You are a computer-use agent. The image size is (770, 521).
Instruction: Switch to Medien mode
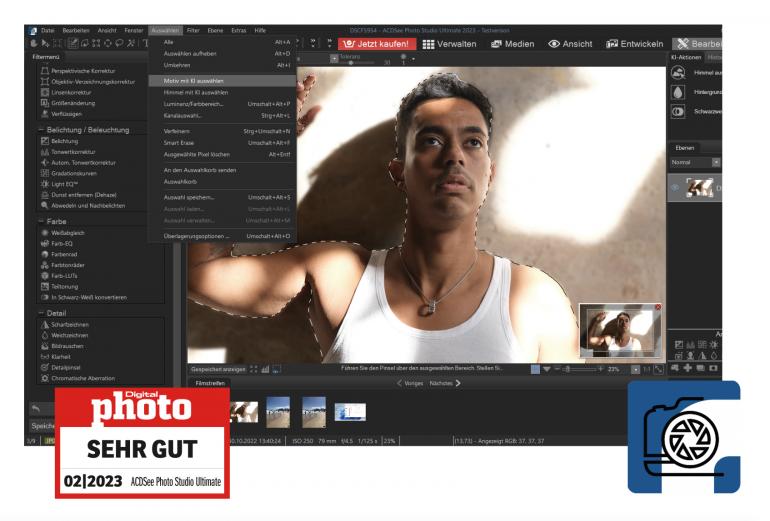pos(513,44)
